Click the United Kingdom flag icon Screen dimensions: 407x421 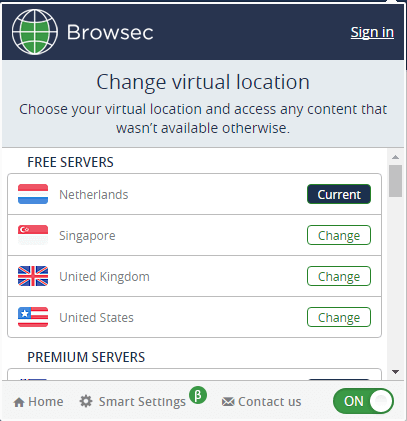click(33, 276)
